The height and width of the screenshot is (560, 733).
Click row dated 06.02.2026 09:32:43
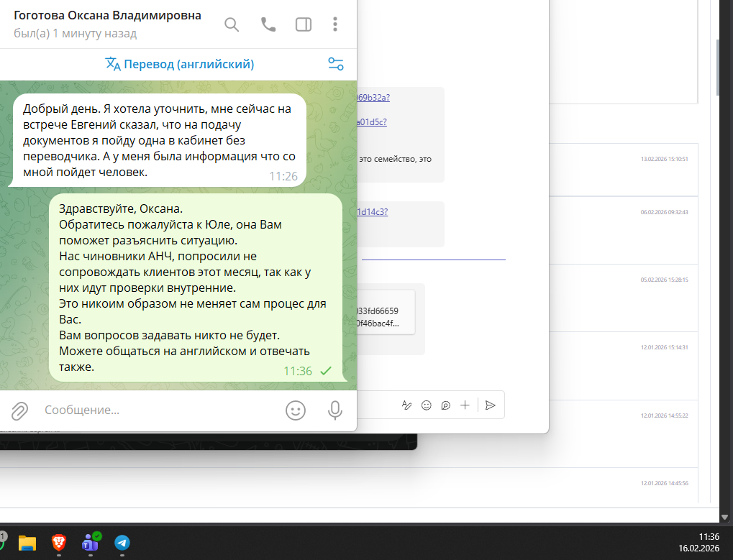click(x=623, y=230)
